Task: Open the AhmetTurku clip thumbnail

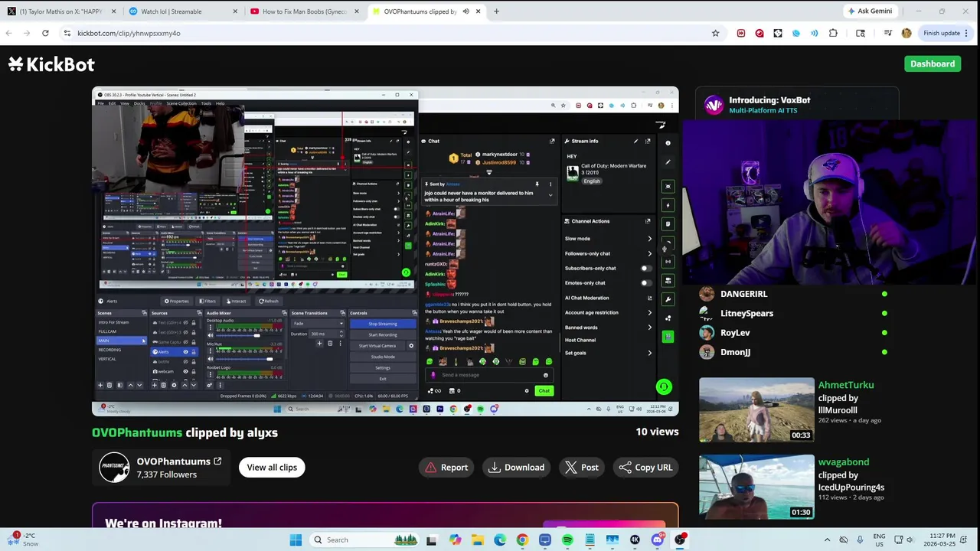Action: click(756, 410)
